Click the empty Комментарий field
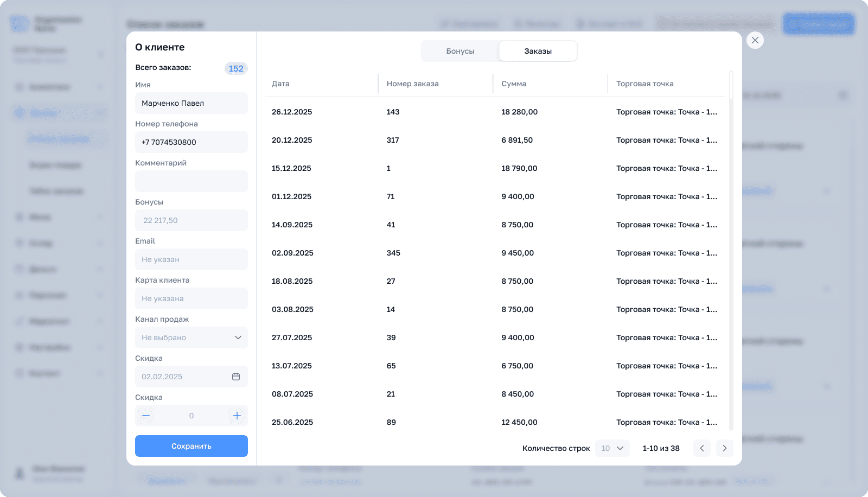Viewport: 868px width, 497px height. tap(191, 181)
